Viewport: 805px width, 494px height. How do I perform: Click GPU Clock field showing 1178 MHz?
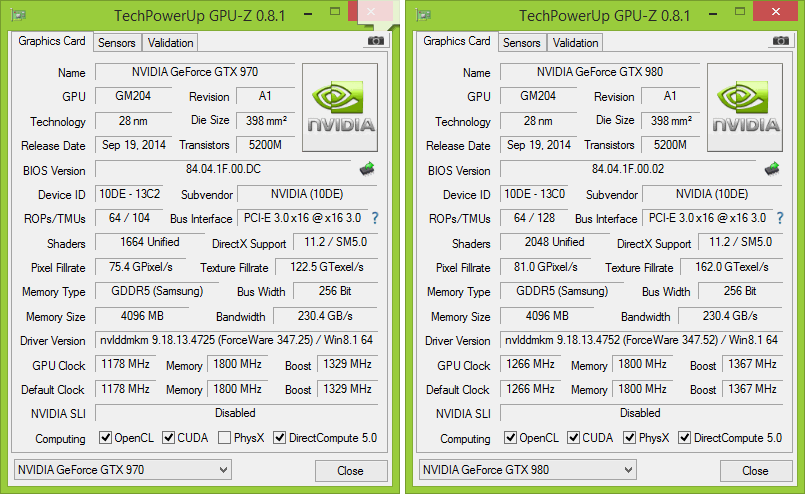125,364
